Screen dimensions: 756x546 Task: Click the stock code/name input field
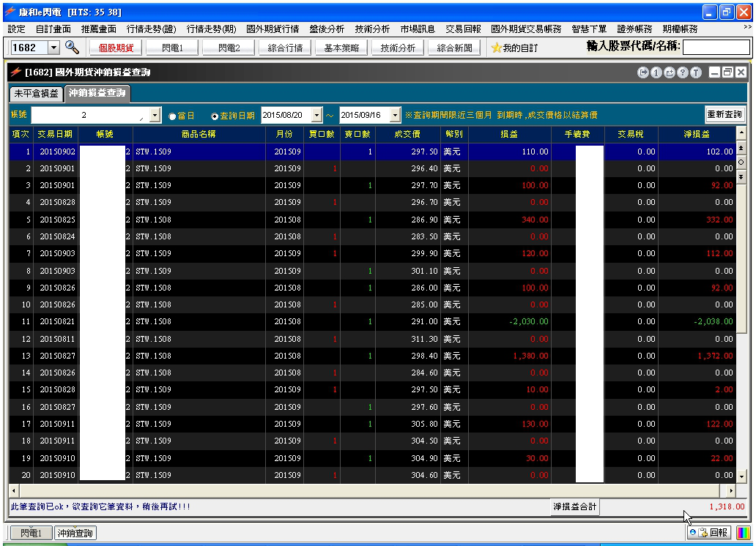click(x=716, y=48)
